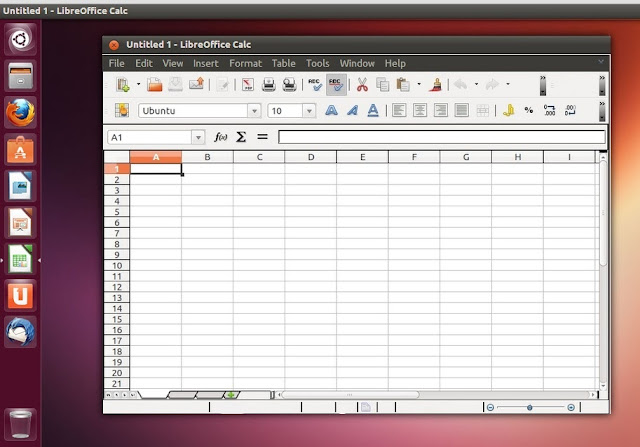Click column C header
This screenshot has height=447, width=640.
tap(259, 157)
